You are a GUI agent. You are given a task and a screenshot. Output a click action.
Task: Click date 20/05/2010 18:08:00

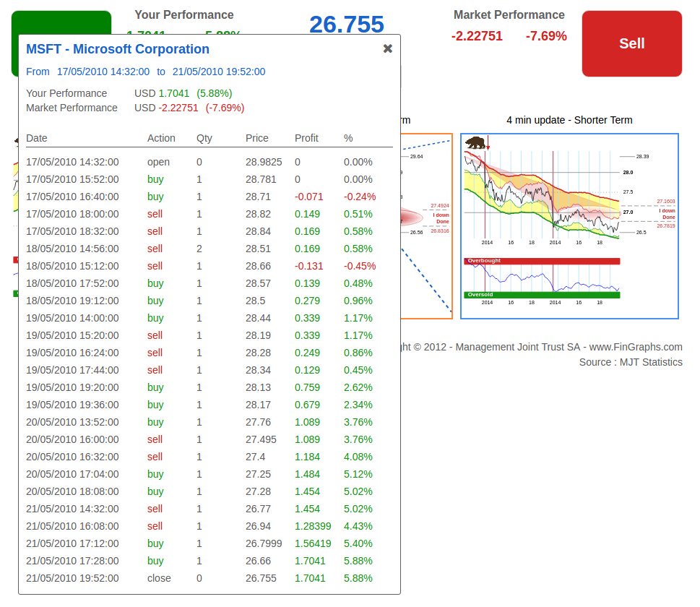(72, 492)
